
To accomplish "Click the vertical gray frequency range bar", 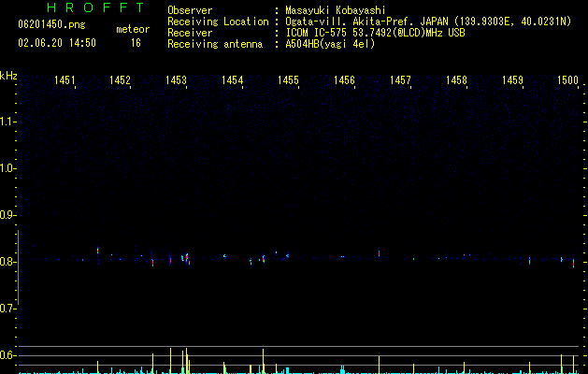I will click(18, 267).
